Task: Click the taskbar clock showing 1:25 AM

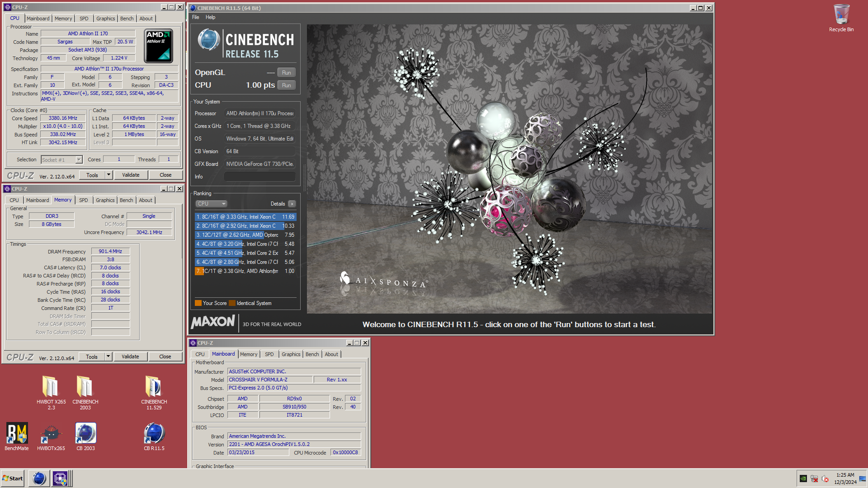Action: [845, 479]
